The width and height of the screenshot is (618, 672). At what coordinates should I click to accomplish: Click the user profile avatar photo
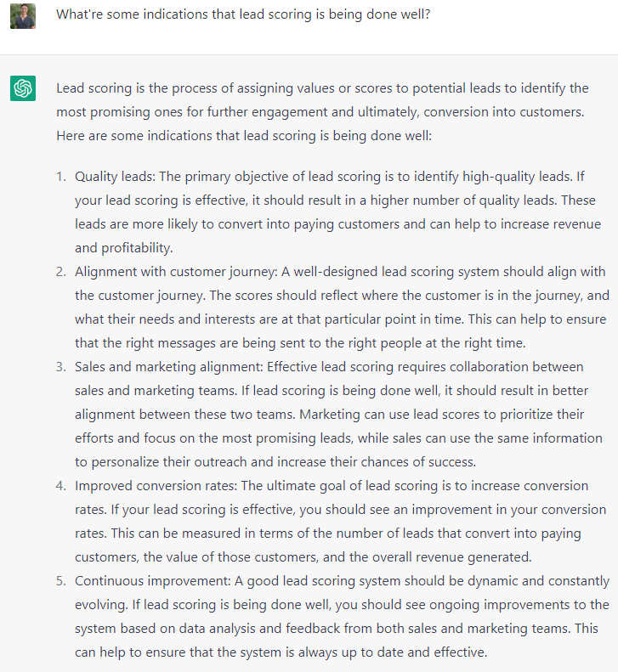click(x=23, y=16)
